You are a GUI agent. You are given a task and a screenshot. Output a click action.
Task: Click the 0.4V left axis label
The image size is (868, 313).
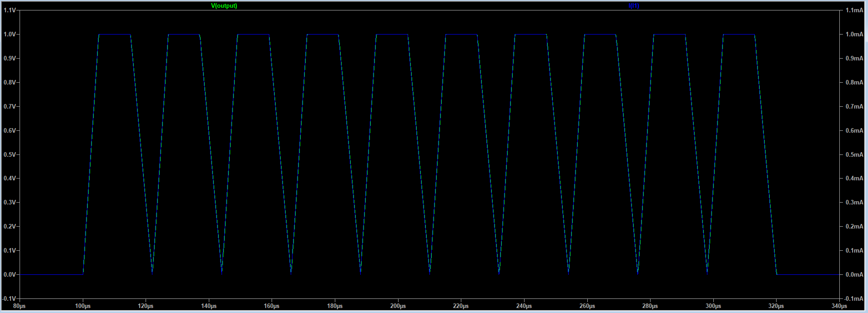click(x=10, y=179)
